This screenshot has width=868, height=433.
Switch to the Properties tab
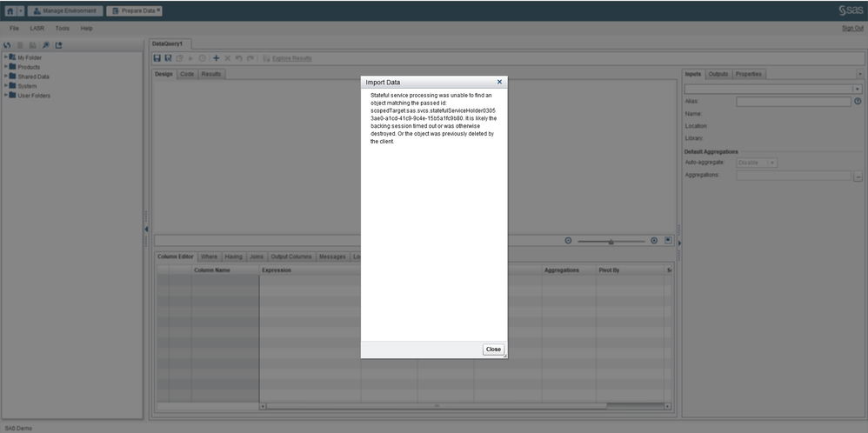(x=749, y=74)
